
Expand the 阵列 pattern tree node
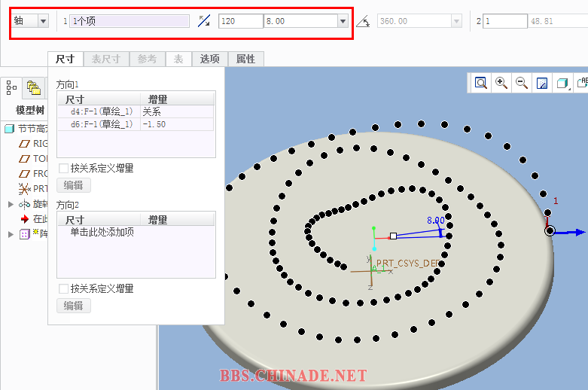tap(11, 234)
